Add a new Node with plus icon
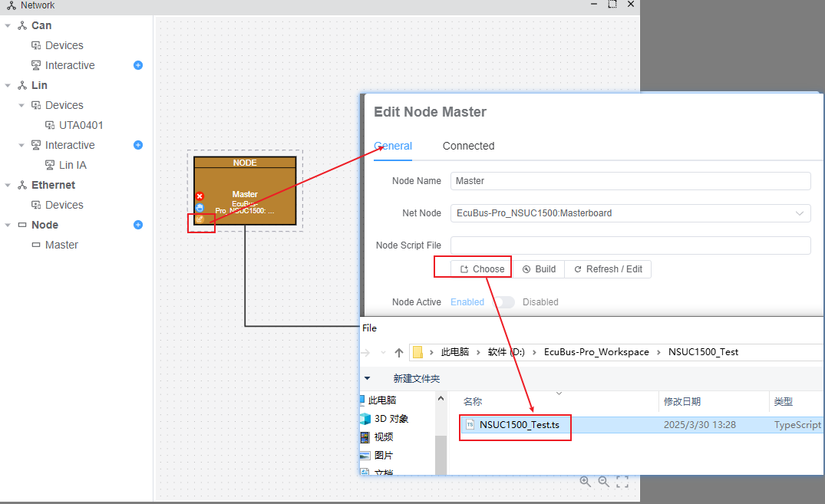 (x=138, y=225)
